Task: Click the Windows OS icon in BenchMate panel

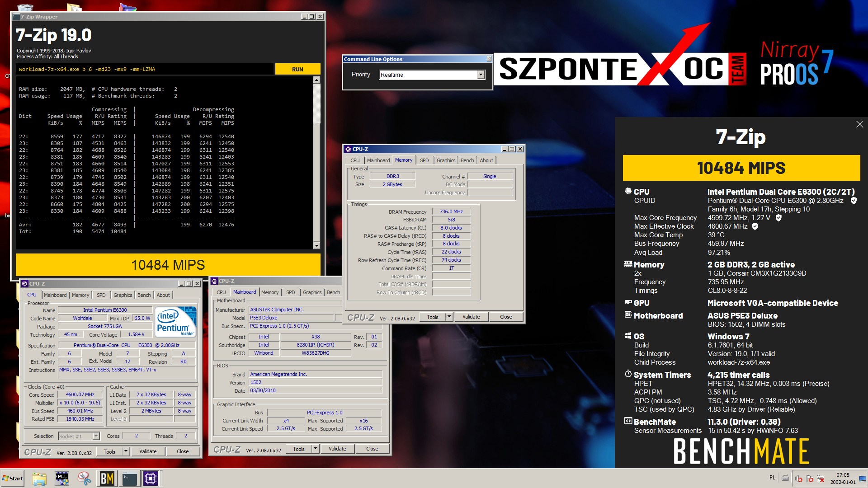Action: [x=628, y=336]
